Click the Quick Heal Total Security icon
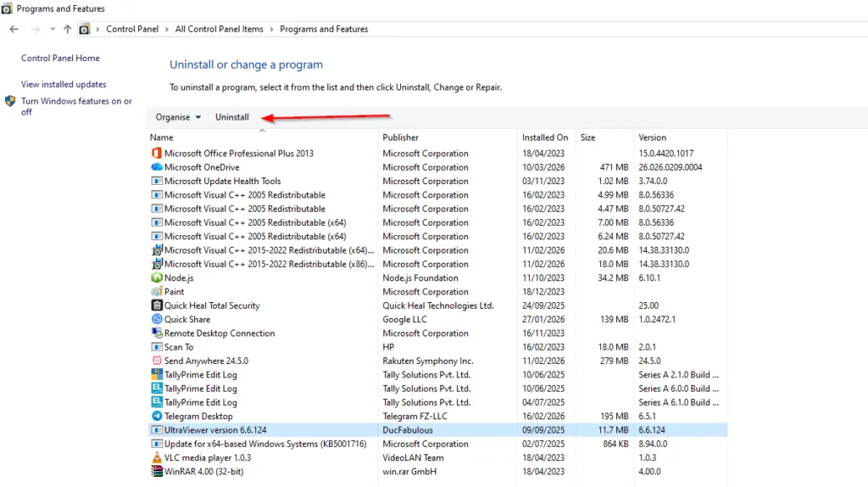This screenshot has width=868, height=487. click(156, 305)
